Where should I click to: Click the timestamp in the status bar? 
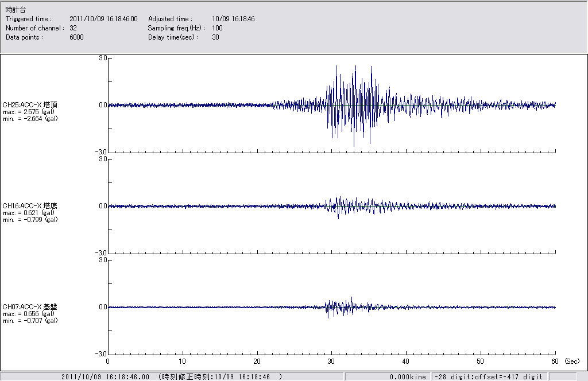tap(105, 377)
